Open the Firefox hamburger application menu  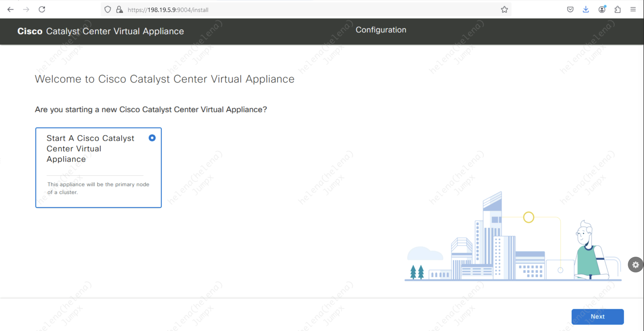click(633, 10)
